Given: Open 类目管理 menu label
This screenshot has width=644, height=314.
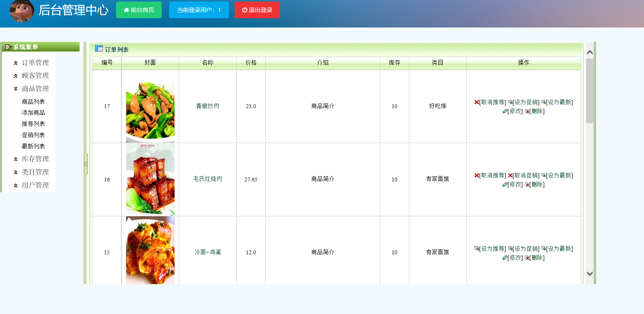Looking at the screenshot, I should 35,172.
